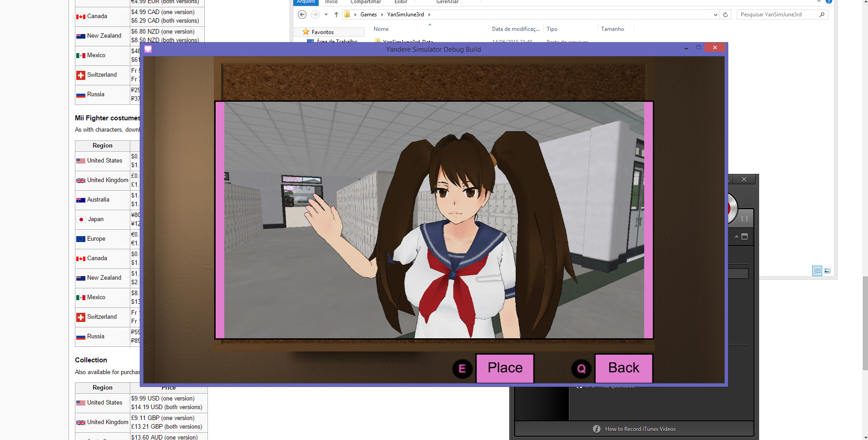
Task: Switch Explorer to large thumbnails view icon
Action: click(827, 271)
